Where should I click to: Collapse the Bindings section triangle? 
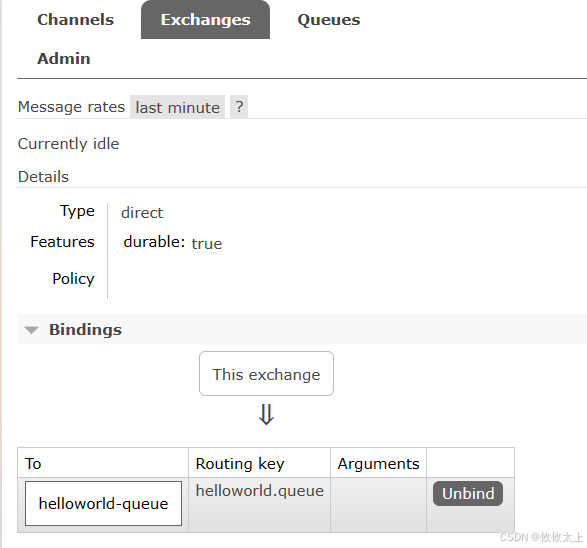[x=31, y=330]
